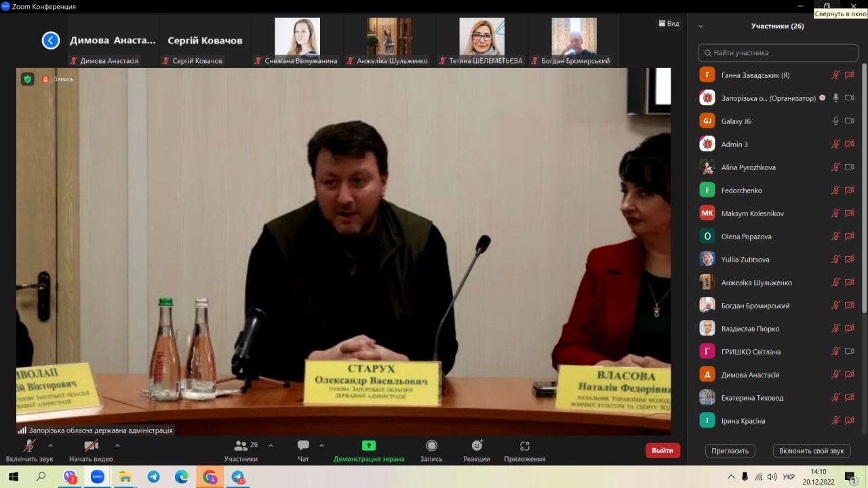
Task: Open the tray volume control
Action: pyautogui.click(x=773, y=476)
